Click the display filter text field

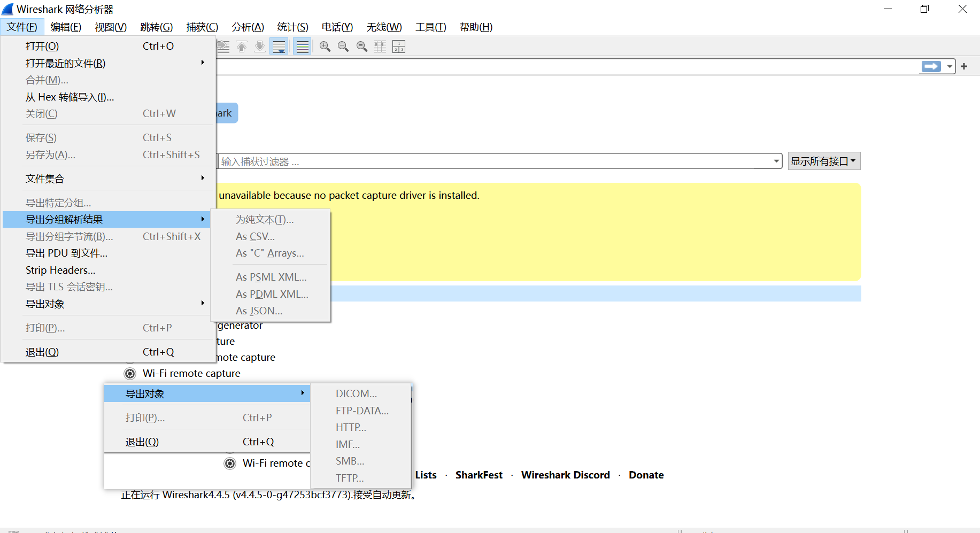click(x=568, y=66)
